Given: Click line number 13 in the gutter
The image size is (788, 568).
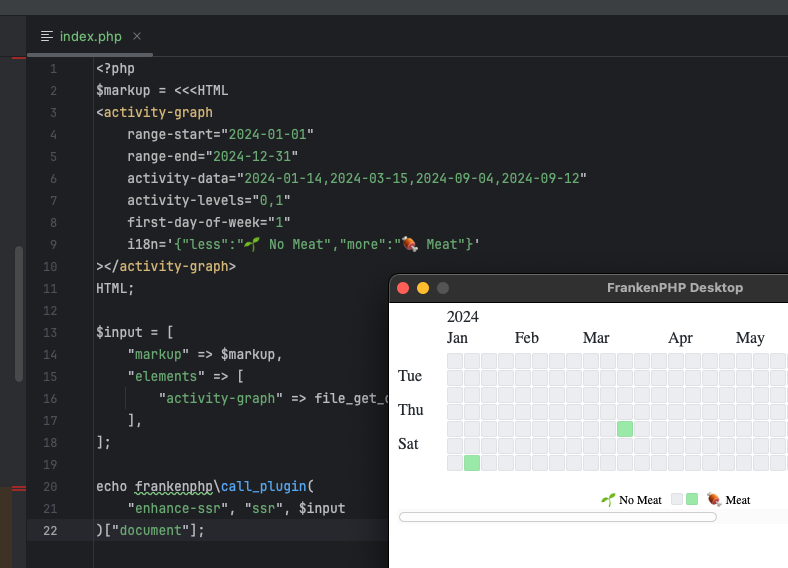Looking at the screenshot, I should tap(50, 332).
